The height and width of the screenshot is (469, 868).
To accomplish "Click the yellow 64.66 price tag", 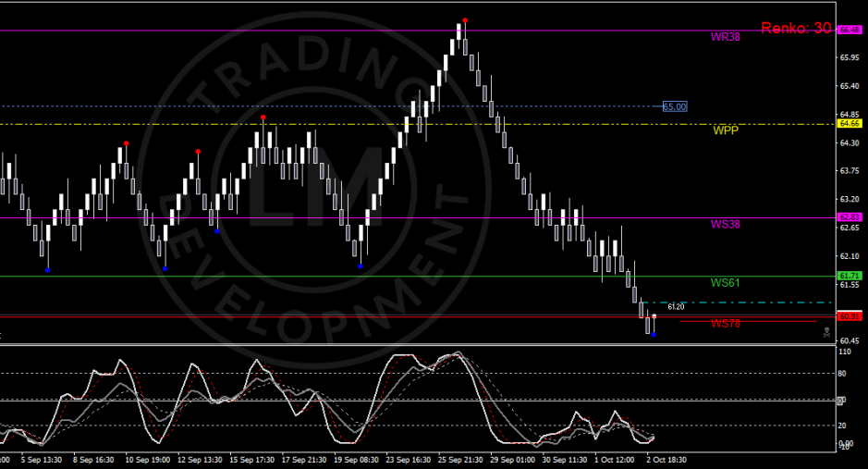I will tap(849, 123).
